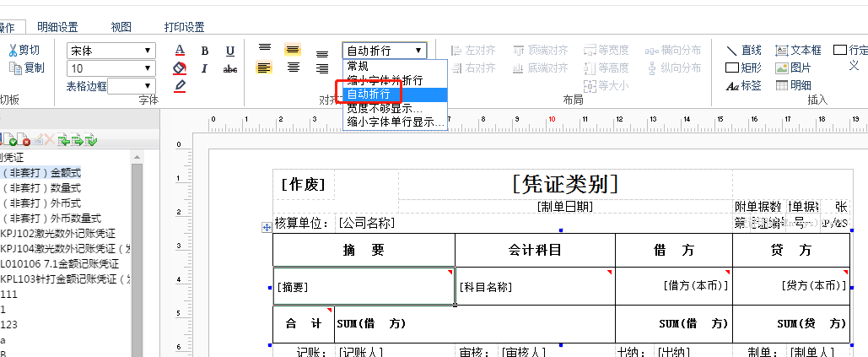Click the 横向分布 horizontal distribute button

pyautogui.click(x=673, y=51)
